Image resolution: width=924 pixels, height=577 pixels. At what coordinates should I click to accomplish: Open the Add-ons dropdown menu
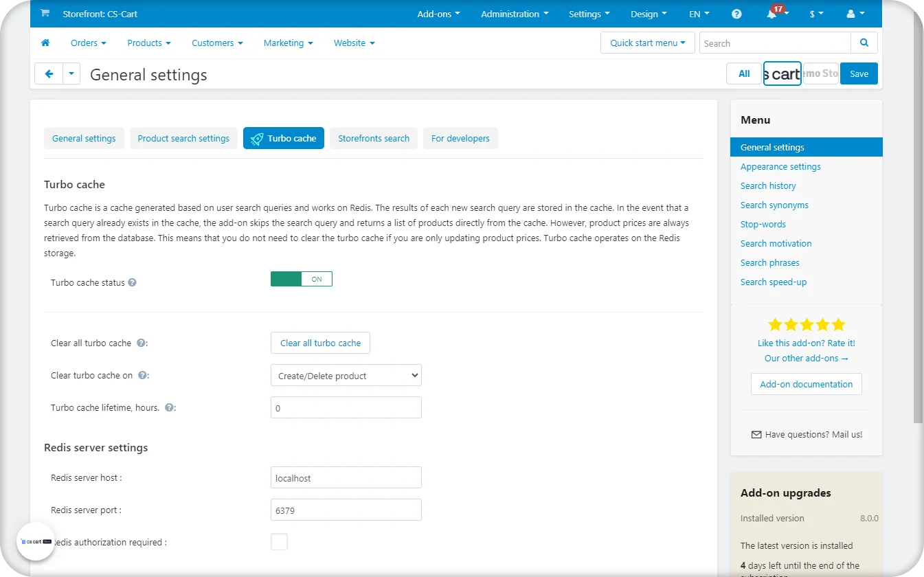438,14
